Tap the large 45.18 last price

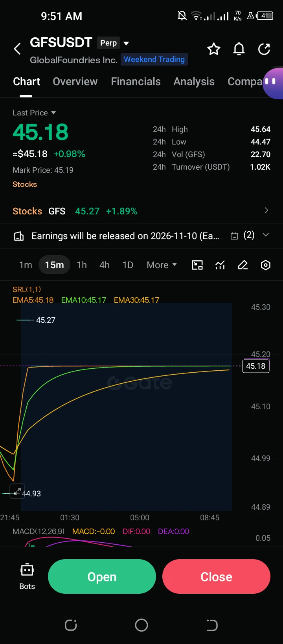[x=40, y=132]
